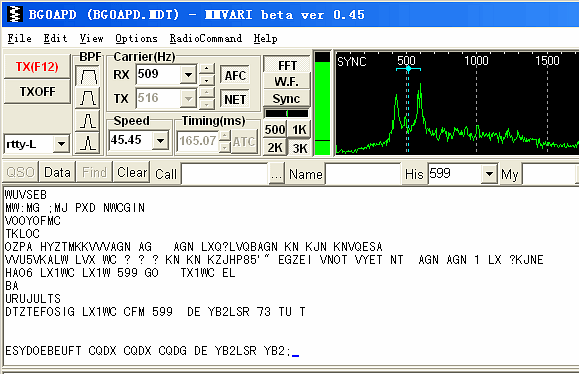
Task: Click the received word 'VOOYOFMC'
Action: (33, 221)
